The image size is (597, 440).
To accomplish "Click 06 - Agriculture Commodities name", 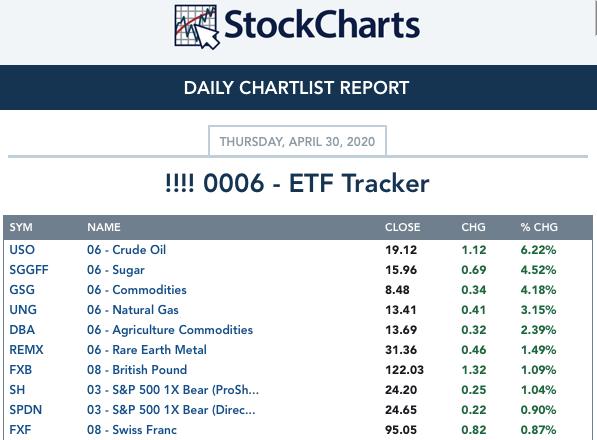I will point(170,330).
